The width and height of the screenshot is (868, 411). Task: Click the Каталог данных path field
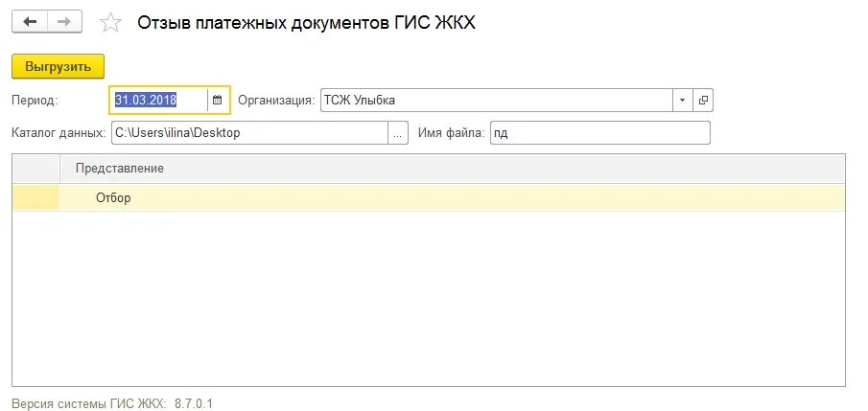tap(249, 133)
